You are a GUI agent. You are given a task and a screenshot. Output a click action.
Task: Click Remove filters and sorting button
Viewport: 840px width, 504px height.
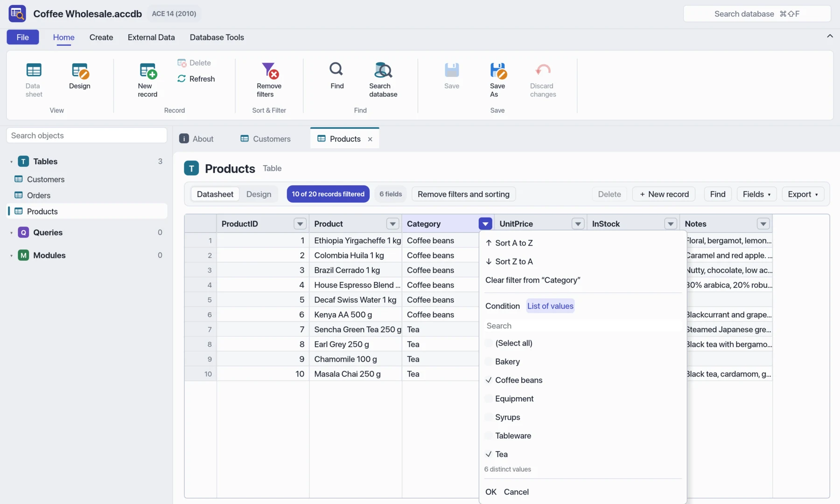coord(463,194)
